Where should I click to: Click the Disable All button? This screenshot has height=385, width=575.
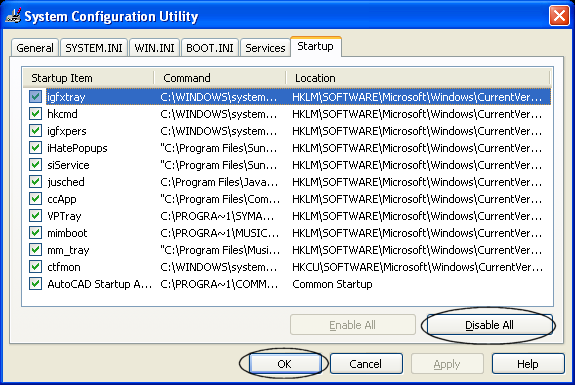click(x=489, y=325)
